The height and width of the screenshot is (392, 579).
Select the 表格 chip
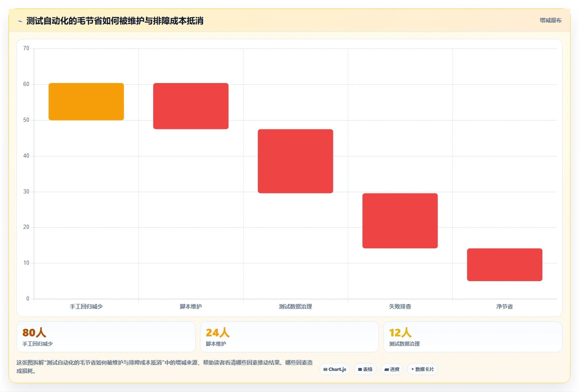[365, 369]
